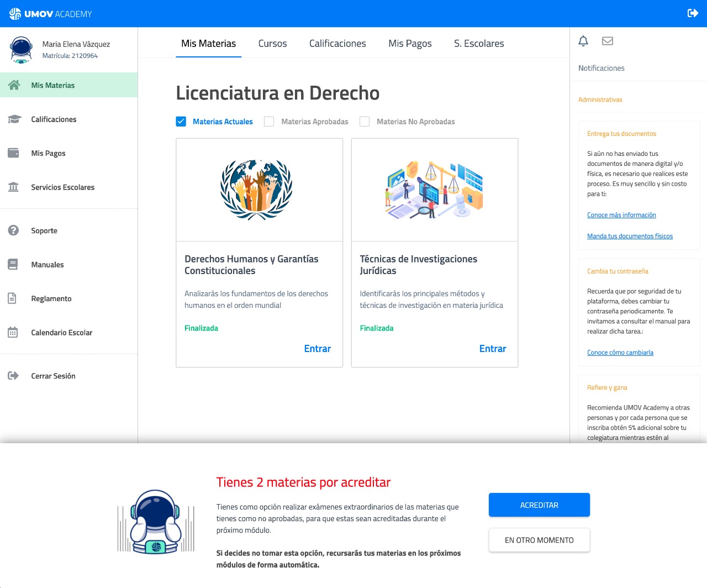The height and width of the screenshot is (588, 707).
Task: Check the Materias No Aprobadas filter
Action: 365,121
